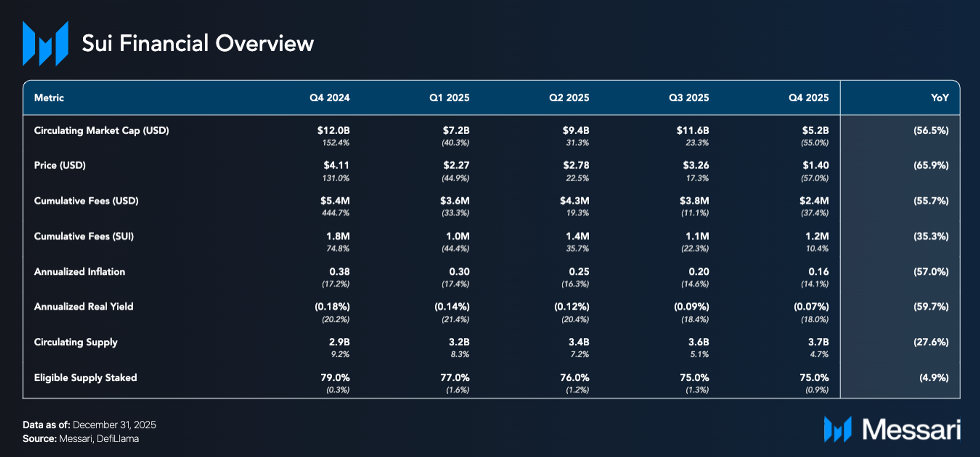Viewport: 980px width, 457px height.
Task: Click the '(27.6%)' YoY circulating supply change
Action: (x=931, y=342)
